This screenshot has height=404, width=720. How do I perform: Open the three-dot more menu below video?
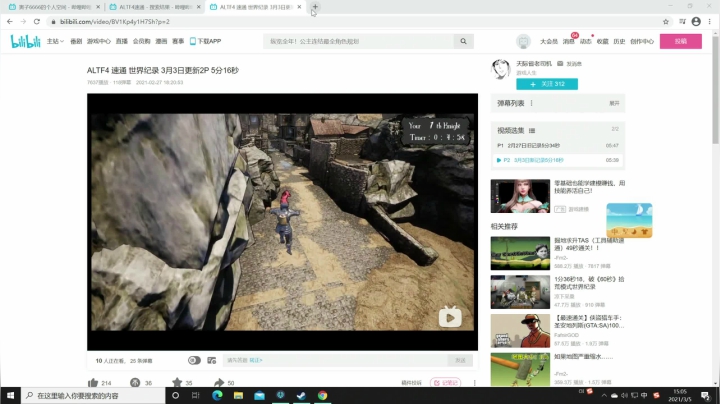point(474,383)
